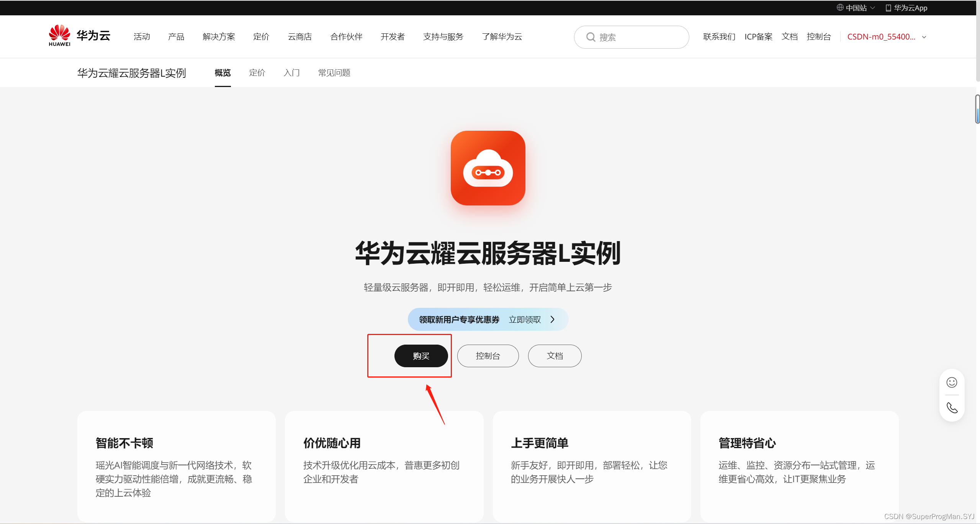Click arrow on the 立即领取 coupon banner

coord(552,319)
